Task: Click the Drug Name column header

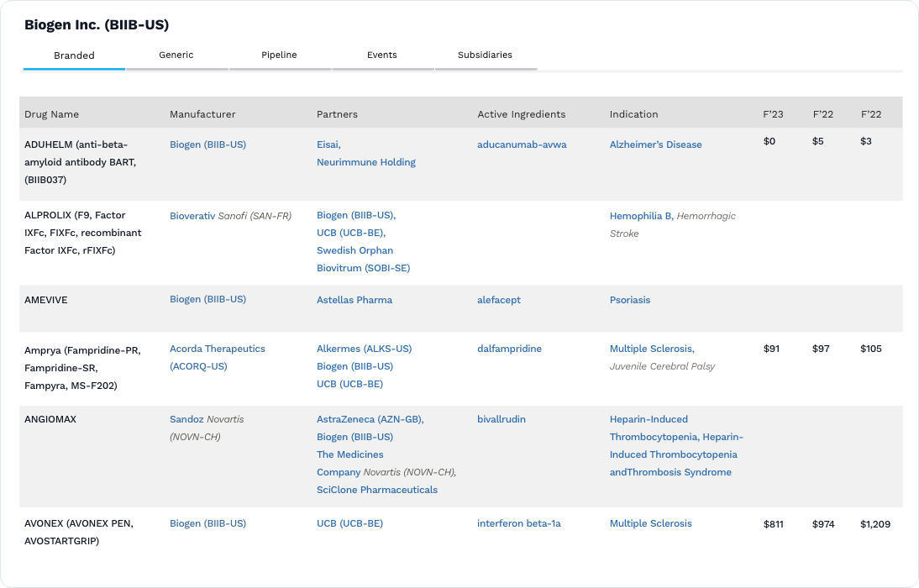Action: pos(51,114)
